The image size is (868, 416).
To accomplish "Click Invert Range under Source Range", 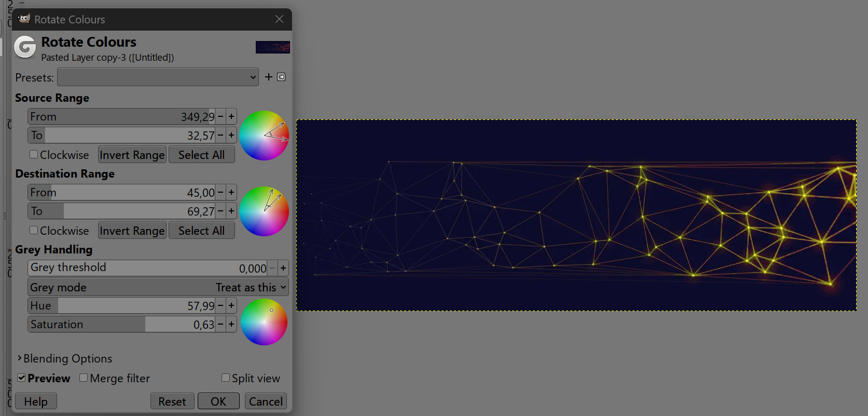I will click(132, 155).
